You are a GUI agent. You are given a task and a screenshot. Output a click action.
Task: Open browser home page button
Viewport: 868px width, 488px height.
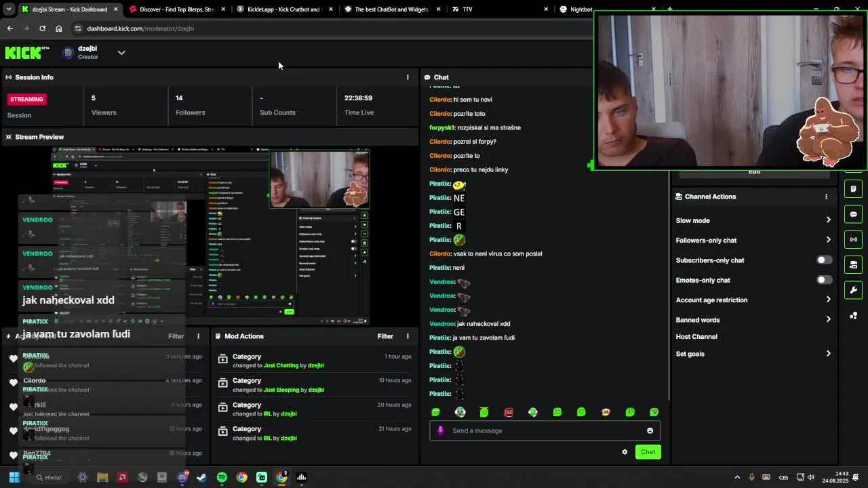[58, 28]
